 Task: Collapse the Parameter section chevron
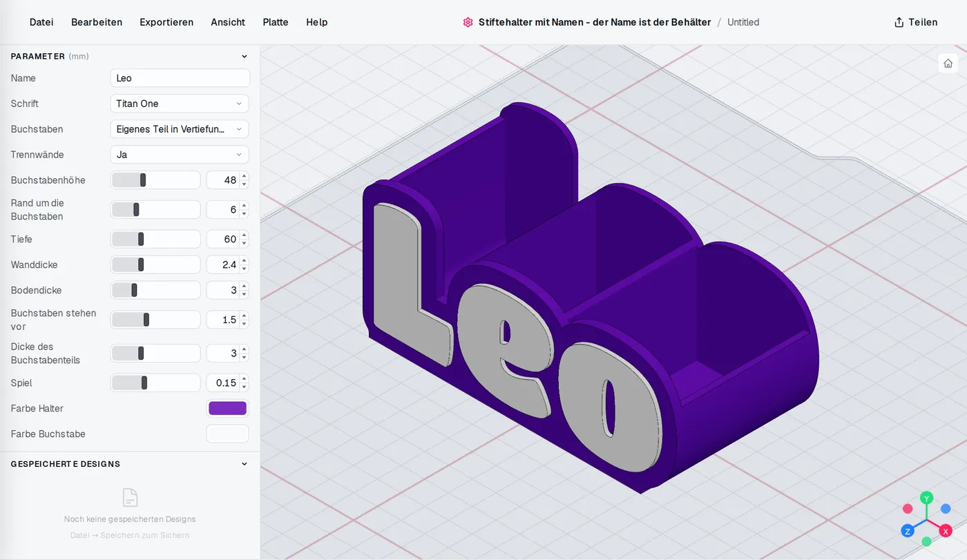[x=244, y=57]
